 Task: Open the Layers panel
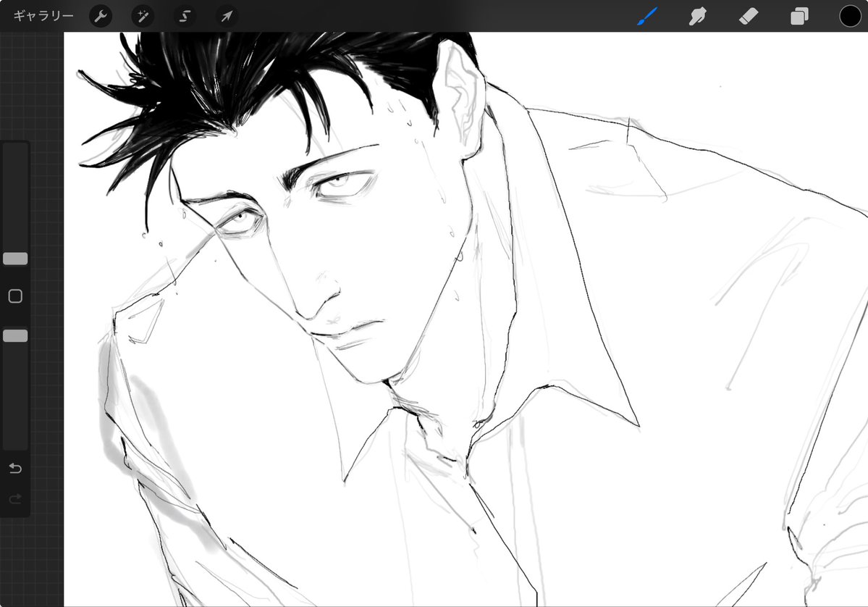[x=799, y=17]
